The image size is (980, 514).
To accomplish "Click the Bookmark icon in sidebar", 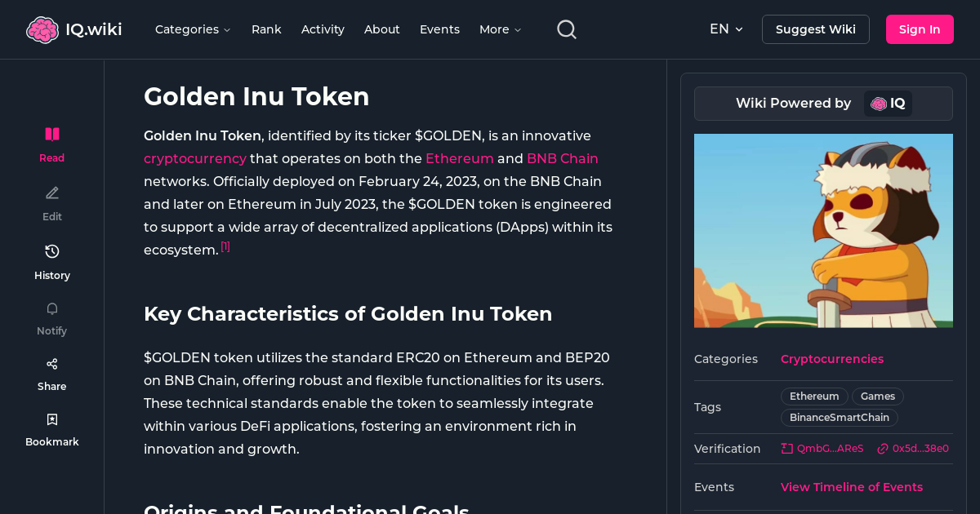I will tap(51, 419).
